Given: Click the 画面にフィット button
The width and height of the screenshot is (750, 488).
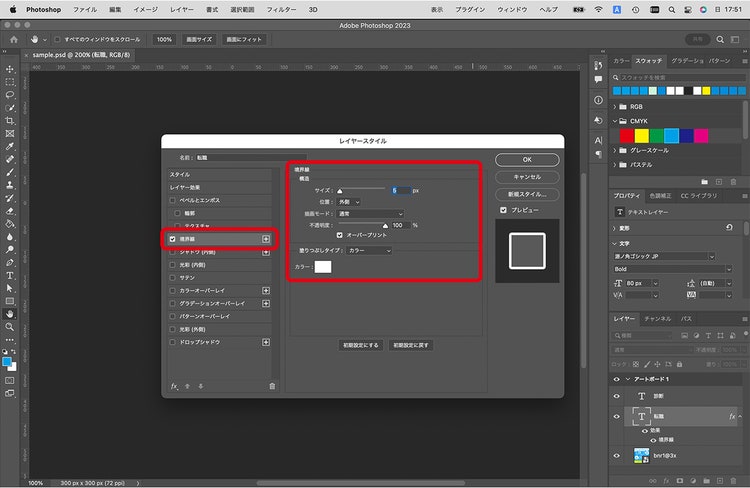Looking at the screenshot, I should coord(244,40).
